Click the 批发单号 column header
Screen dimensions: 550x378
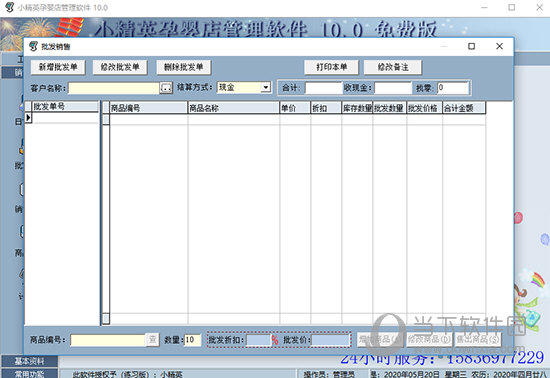click(x=65, y=107)
